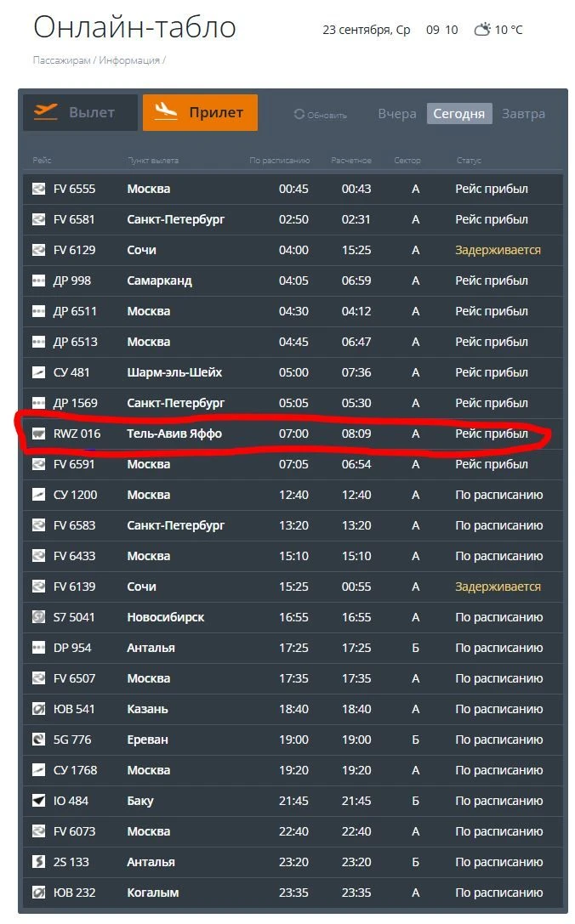Select the Сегодня day filter

pyautogui.click(x=458, y=114)
